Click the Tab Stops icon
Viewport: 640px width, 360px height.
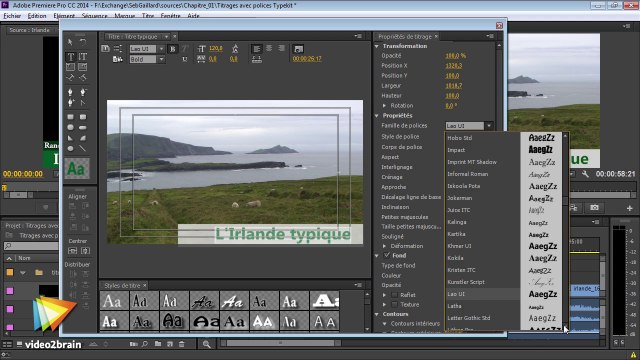click(257, 59)
